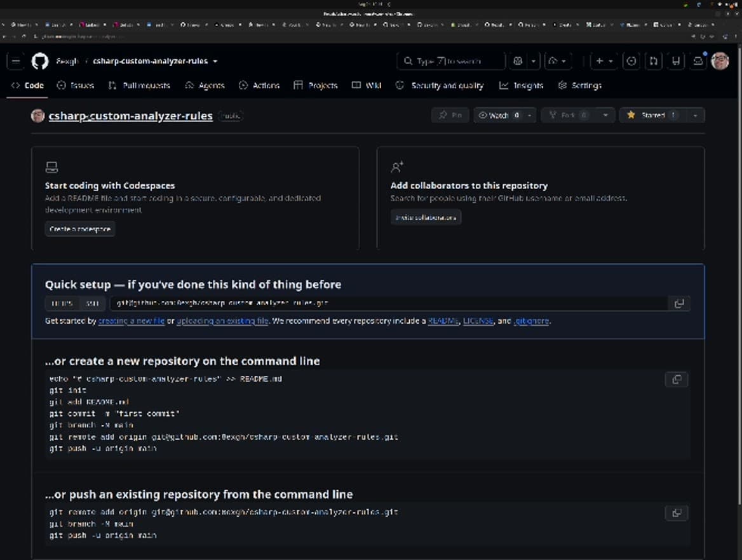Click the Pin repository button

(450, 116)
